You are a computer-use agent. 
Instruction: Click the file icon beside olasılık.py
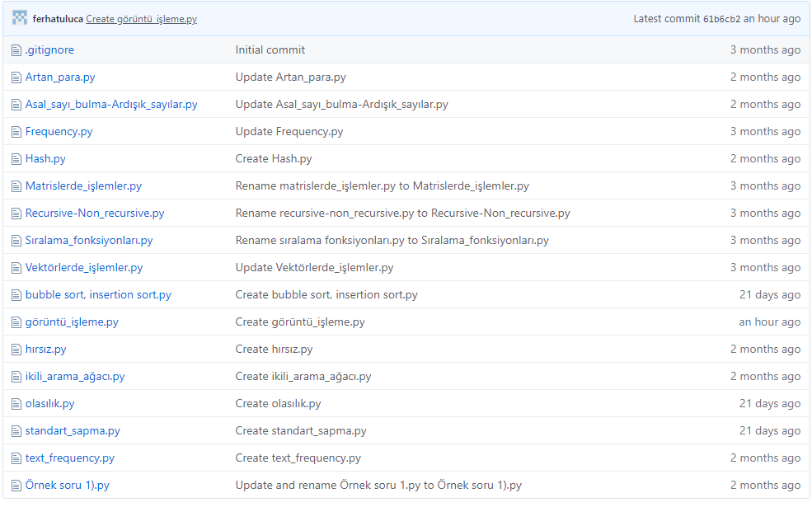coord(16,403)
